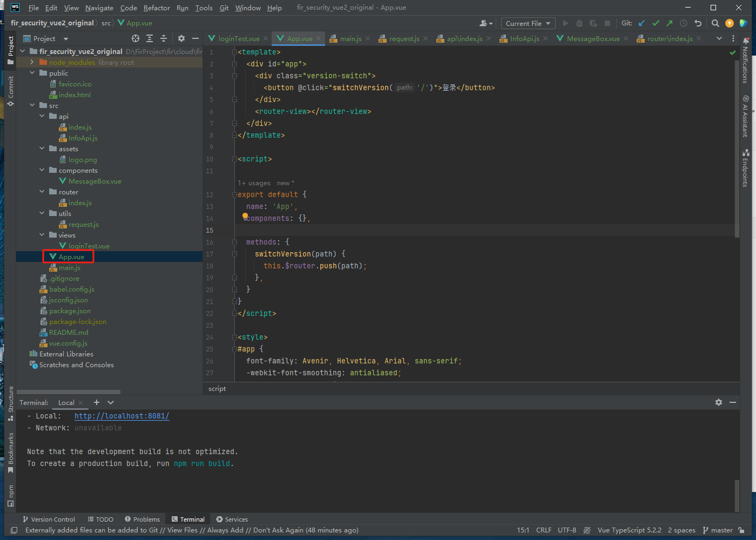Show hidden editor tabs chevron

[719, 38]
